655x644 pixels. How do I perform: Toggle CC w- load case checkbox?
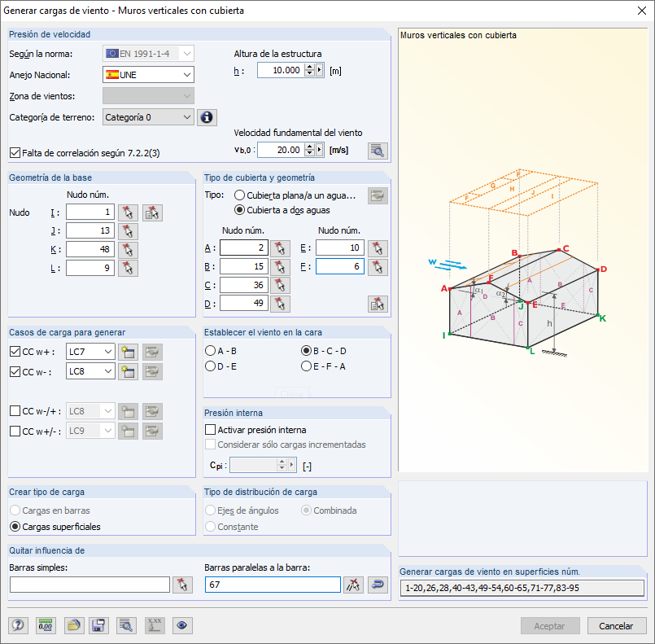pos(15,371)
